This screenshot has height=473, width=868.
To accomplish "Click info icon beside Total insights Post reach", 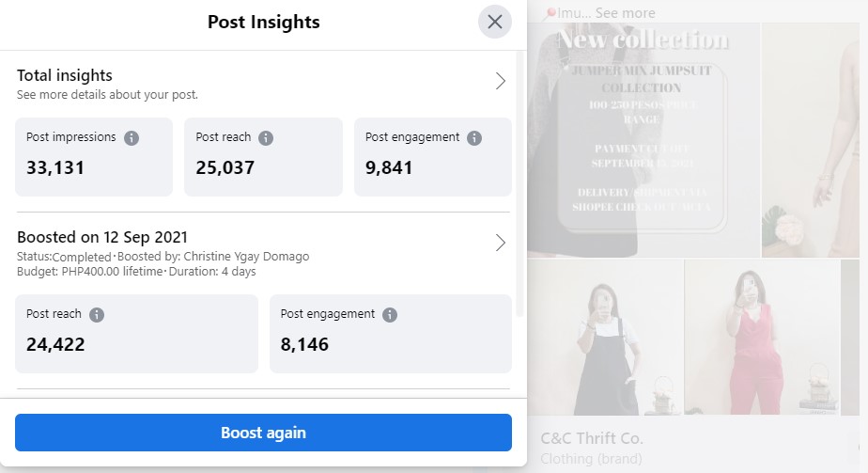I will (266, 138).
